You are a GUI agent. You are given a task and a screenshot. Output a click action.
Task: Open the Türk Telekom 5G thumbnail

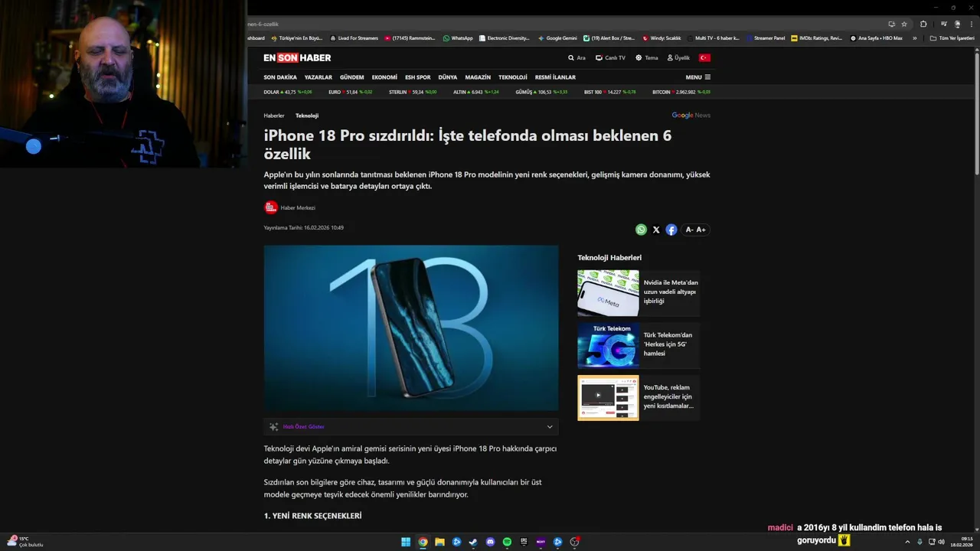point(608,345)
